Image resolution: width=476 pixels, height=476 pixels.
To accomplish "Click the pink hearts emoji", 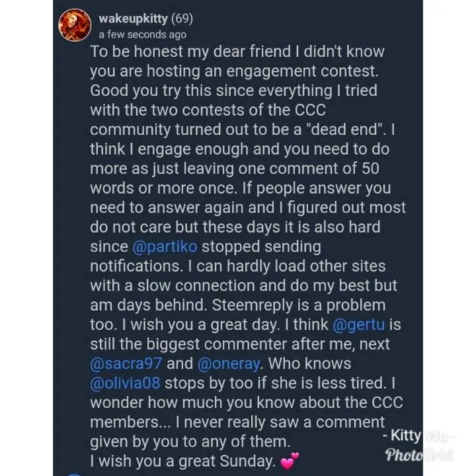I will tap(290, 460).
